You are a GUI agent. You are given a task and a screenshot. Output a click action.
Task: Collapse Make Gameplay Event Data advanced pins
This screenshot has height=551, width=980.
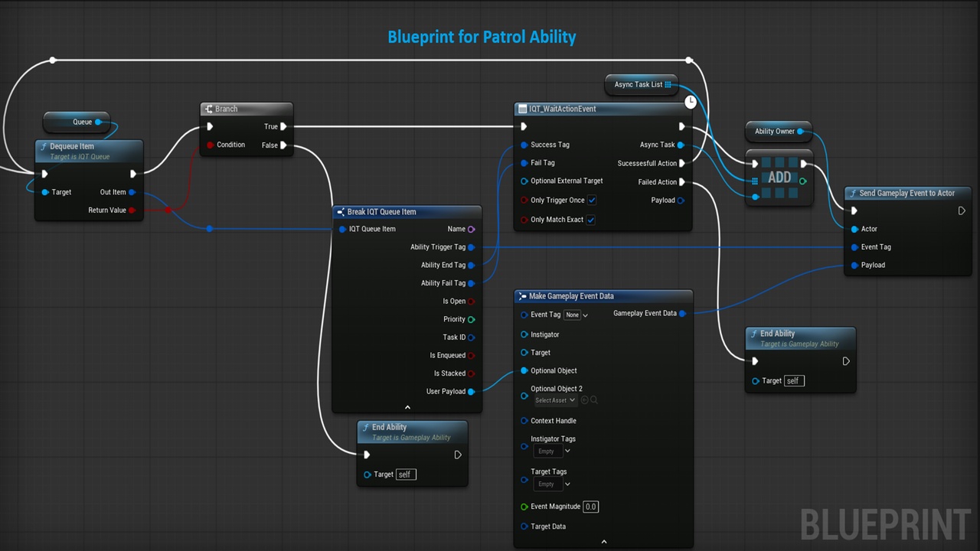[603, 542]
